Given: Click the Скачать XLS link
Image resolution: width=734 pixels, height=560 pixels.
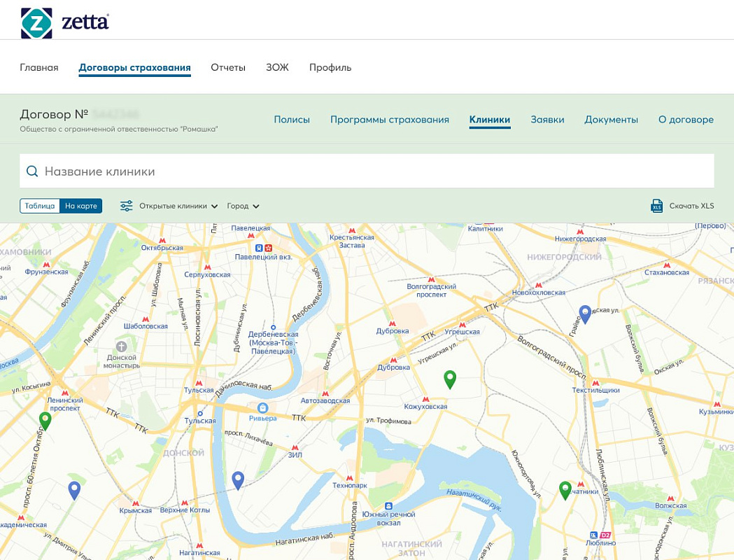Looking at the screenshot, I should pyautogui.click(x=691, y=206).
